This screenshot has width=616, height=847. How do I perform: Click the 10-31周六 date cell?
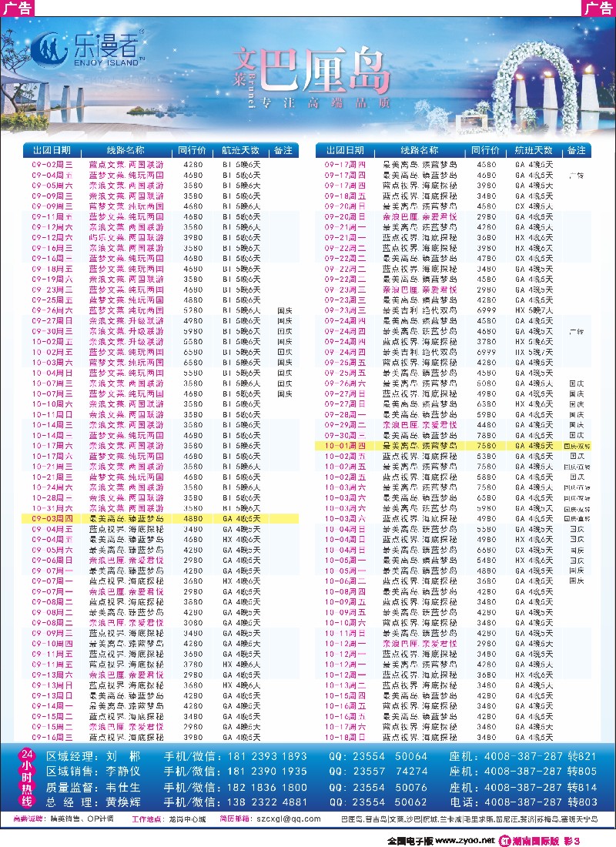point(52,508)
